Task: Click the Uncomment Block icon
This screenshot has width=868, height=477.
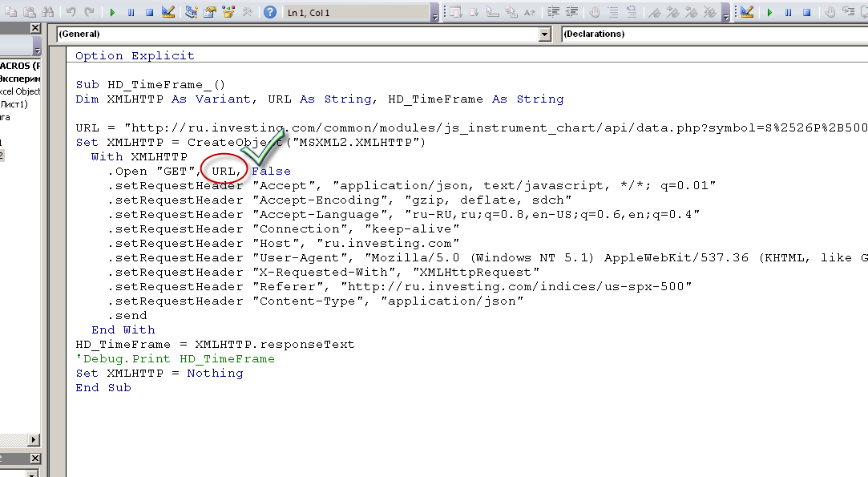Action: [633, 12]
